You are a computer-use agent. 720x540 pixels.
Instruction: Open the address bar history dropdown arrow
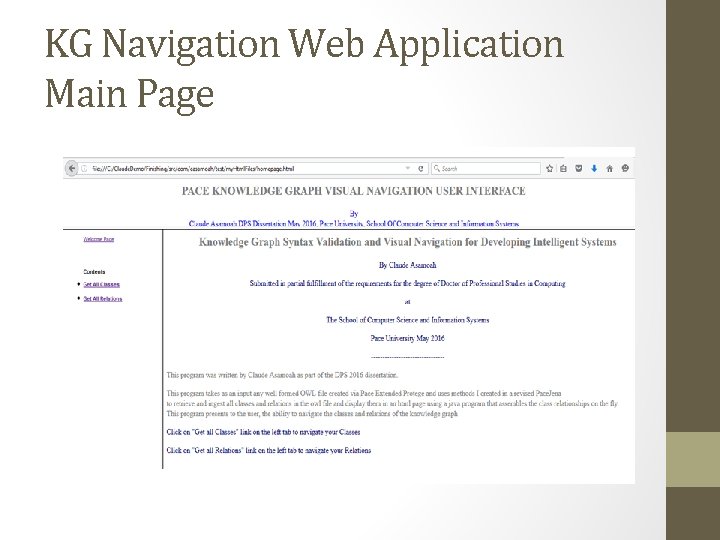407,169
